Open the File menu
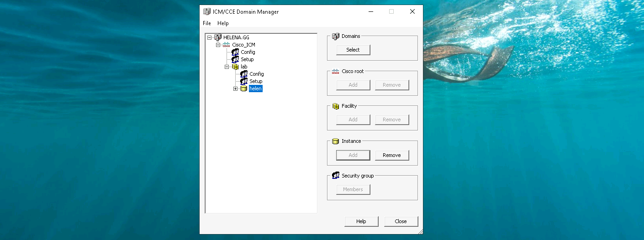Screen dimensions: 644x240 207,23
